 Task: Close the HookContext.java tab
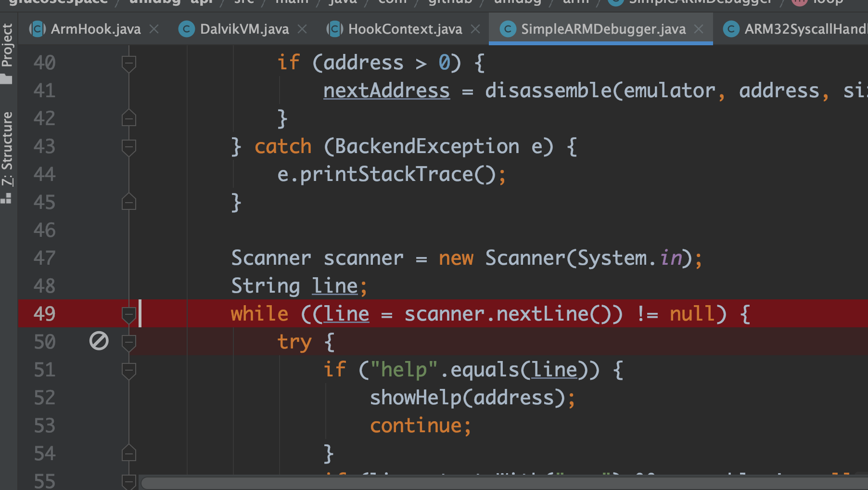point(475,29)
